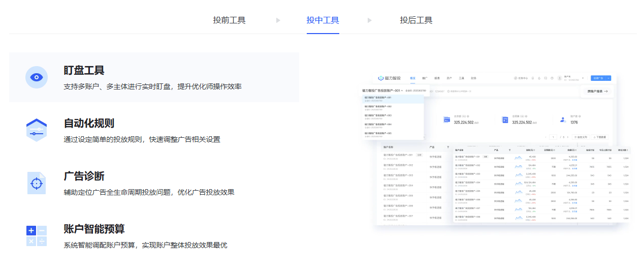Click the 广告诊断 crosshair document icon
This screenshot has height=270, width=644.
[x=37, y=183]
